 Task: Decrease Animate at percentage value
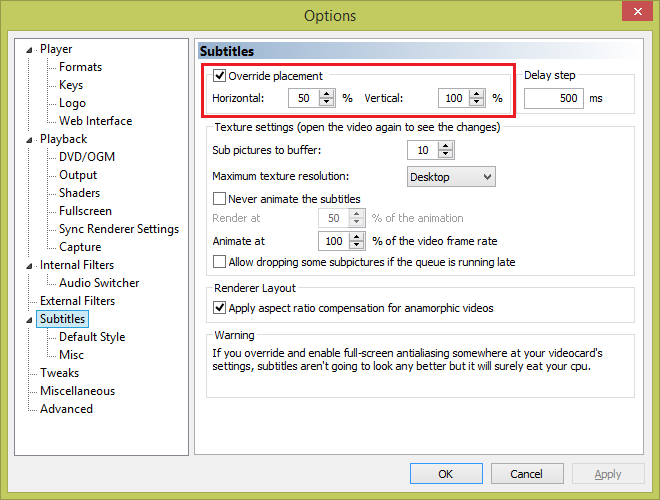pyautogui.click(x=356, y=245)
